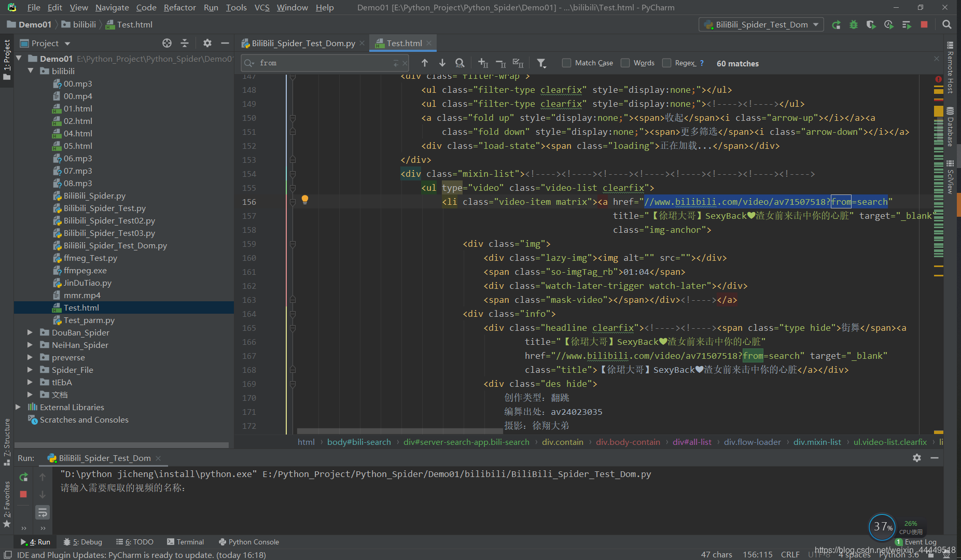Open run configuration dropdown BiliBili_Spider_Test_Dom

(761, 24)
